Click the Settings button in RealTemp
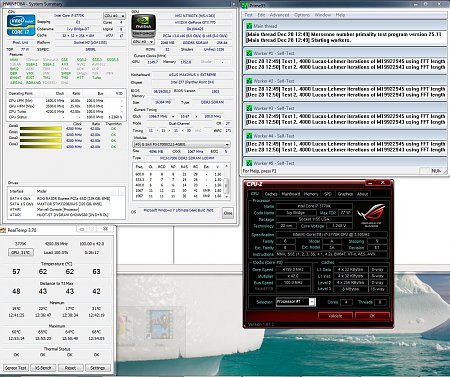The height and width of the screenshot is (377, 450). pos(98,368)
